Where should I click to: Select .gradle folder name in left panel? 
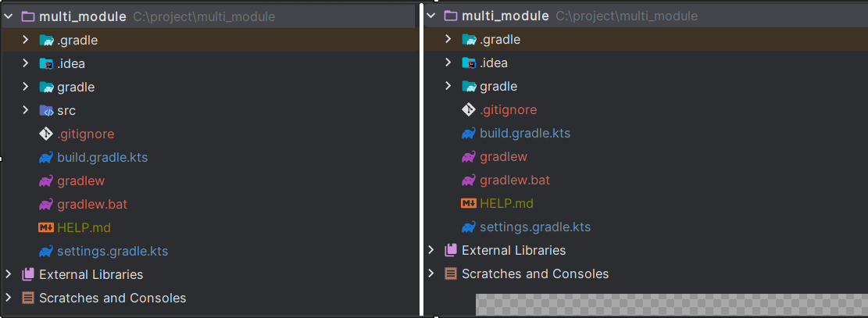click(77, 41)
